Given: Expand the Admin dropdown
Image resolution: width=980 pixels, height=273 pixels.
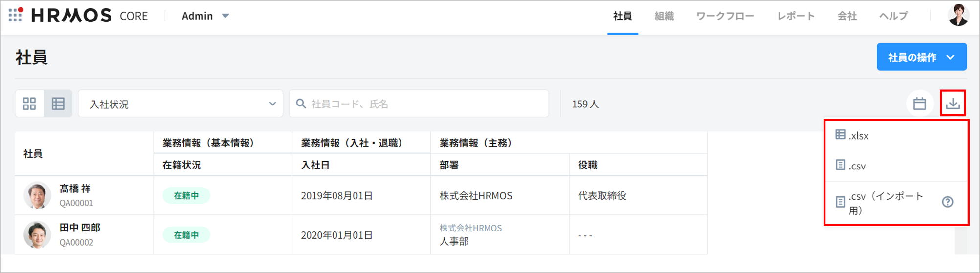Looking at the screenshot, I should (205, 16).
